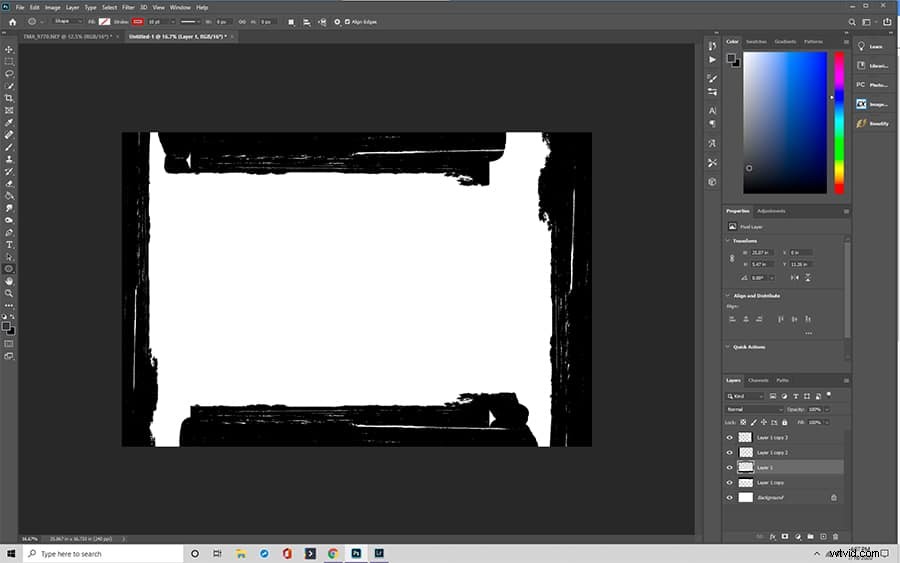Click the search icon at top right
The height and width of the screenshot is (563, 900).
pyautogui.click(x=852, y=22)
